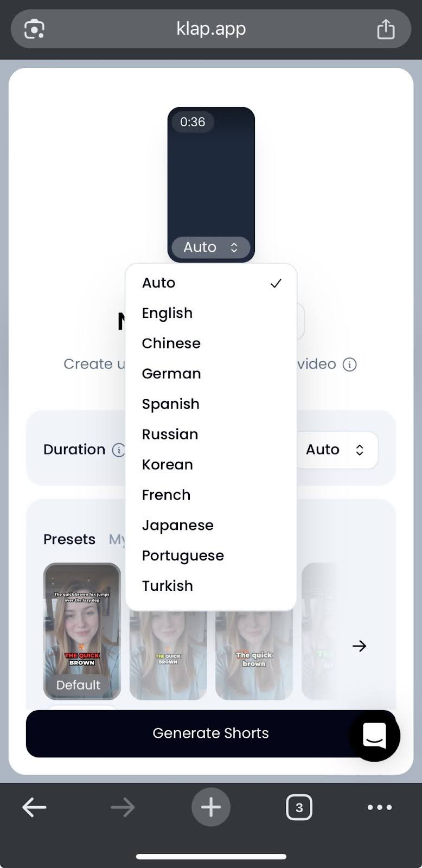This screenshot has height=868, width=422.
Task: Choose English from the language list
Action: pos(167,313)
